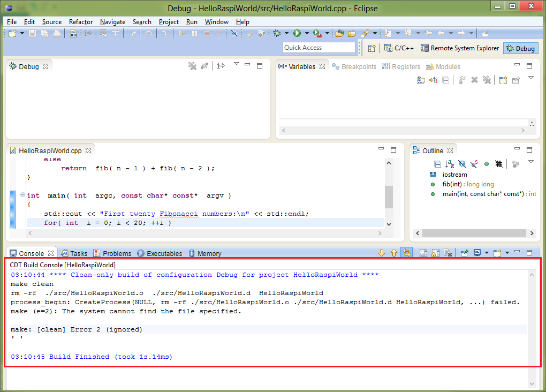
Task: Open the Navigate menu
Action: (x=112, y=21)
